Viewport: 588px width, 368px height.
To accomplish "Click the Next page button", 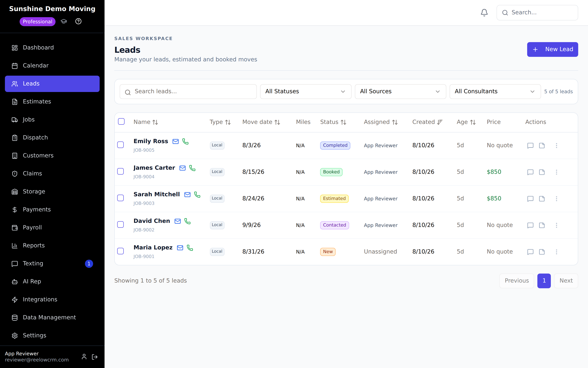I will 566,281.
